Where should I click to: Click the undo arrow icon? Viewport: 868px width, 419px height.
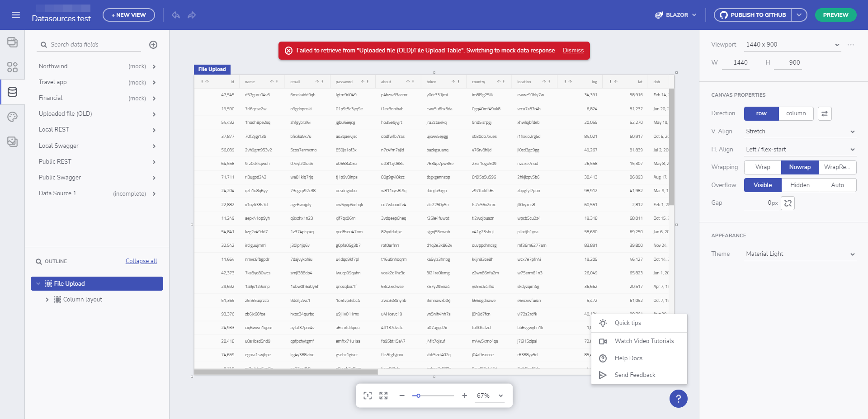[x=176, y=15]
